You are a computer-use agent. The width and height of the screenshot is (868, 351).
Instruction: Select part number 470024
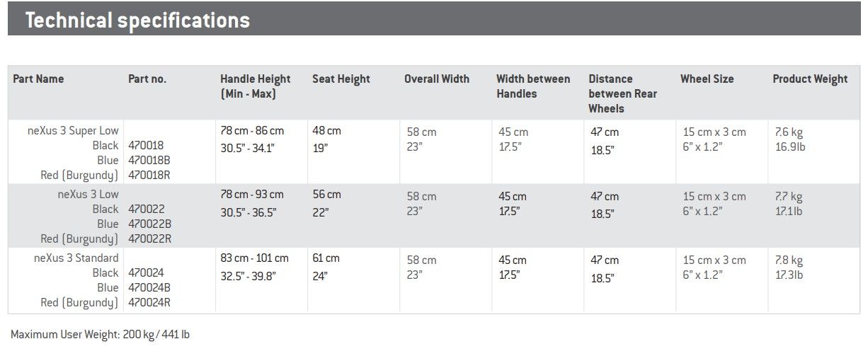coord(146,273)
